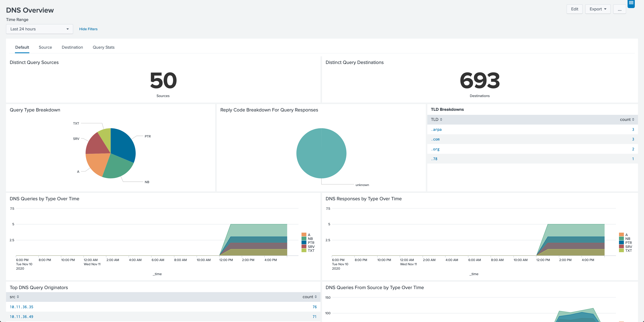The width and height of the screenshot is (644, 322).
Task: Click the 50 Sources single value
Action: tap(163, 81)
